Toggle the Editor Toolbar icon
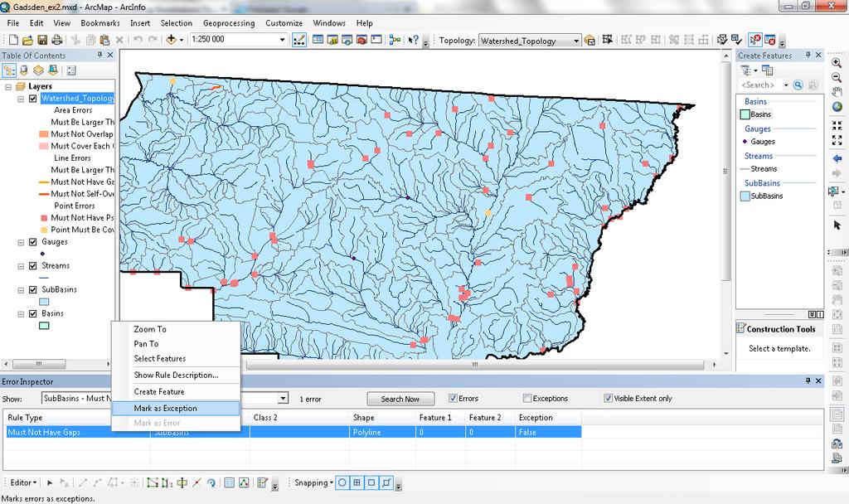The image size is (849, 504). coord(298,40)
